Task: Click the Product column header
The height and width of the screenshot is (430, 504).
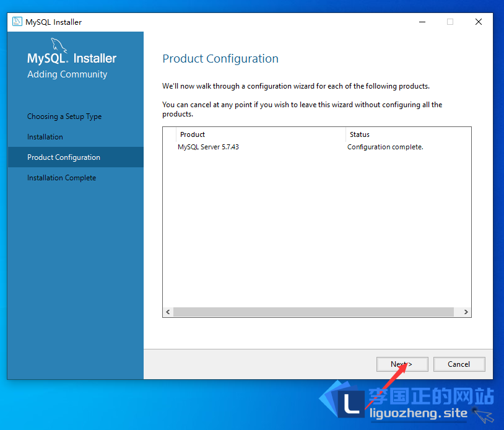Action: 261,134
